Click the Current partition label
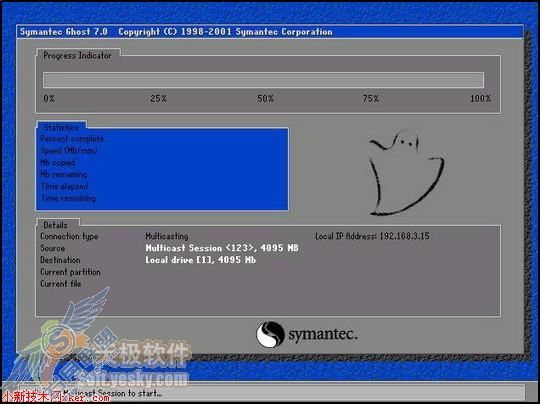This screenshot has height=404, width=540. [71, 272]
